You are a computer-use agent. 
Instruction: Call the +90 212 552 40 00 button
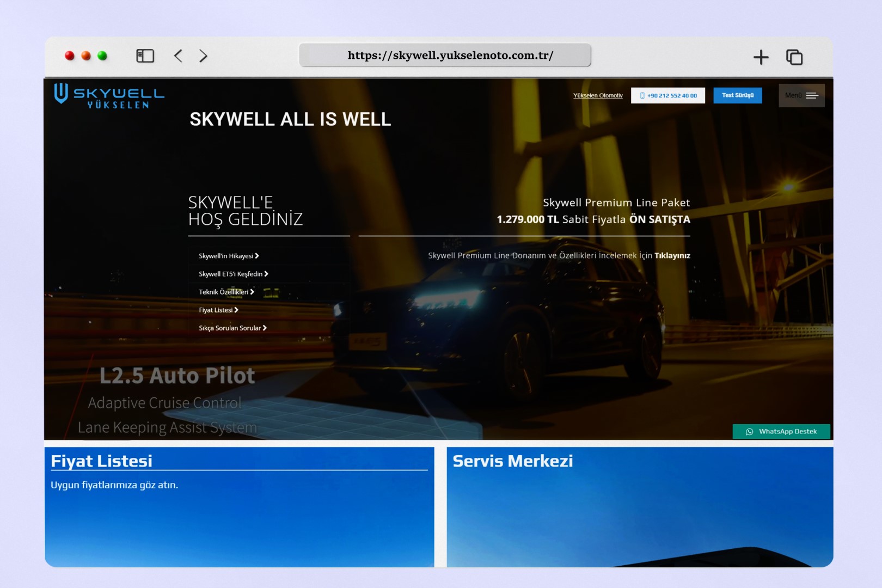coord(668,95)
